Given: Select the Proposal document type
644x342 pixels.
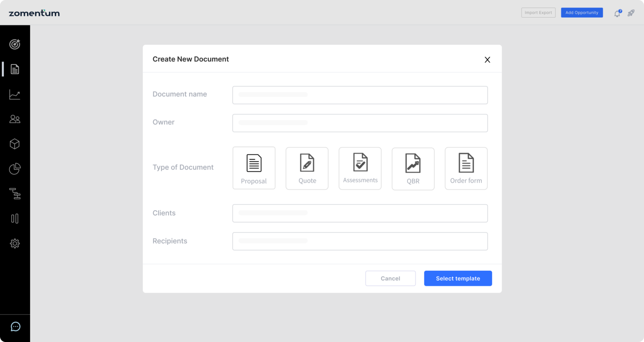Looking at the screenshot, I should (254, 168).
